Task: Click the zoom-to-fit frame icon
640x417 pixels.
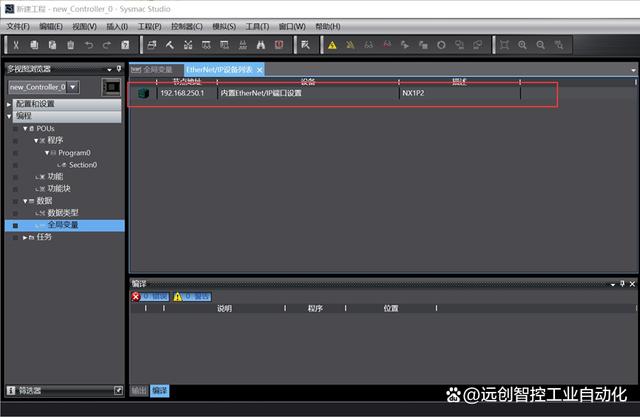Action: (x=504, y=45)
